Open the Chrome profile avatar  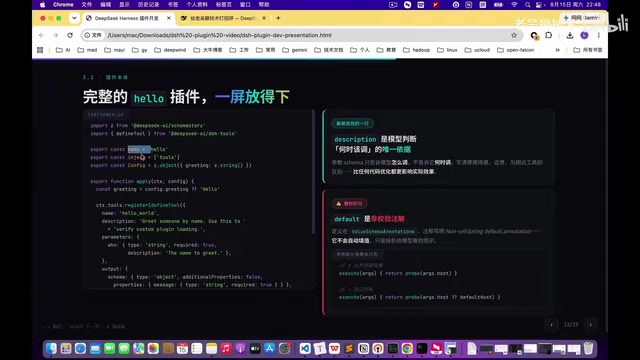click(584, 35)
